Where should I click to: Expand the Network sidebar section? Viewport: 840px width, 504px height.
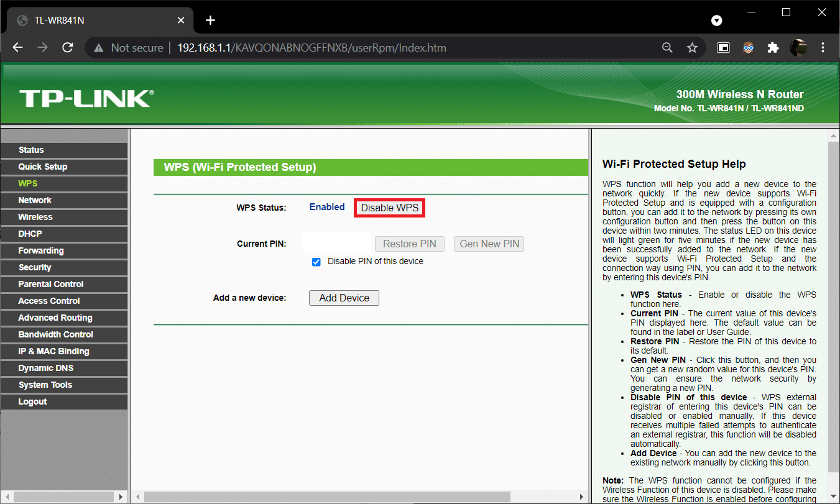pos(35,200)
